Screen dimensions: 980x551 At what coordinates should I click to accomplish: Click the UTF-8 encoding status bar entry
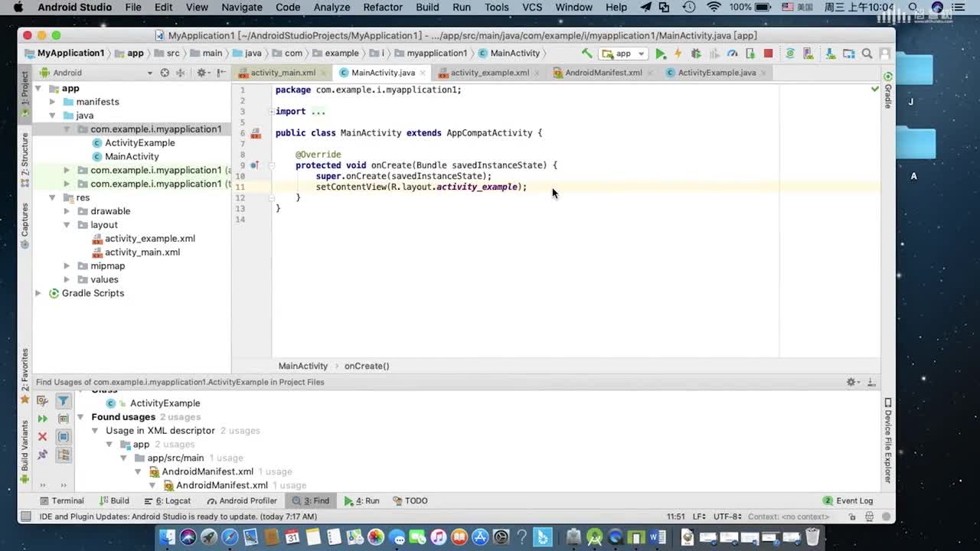click(x=726, y=517)
